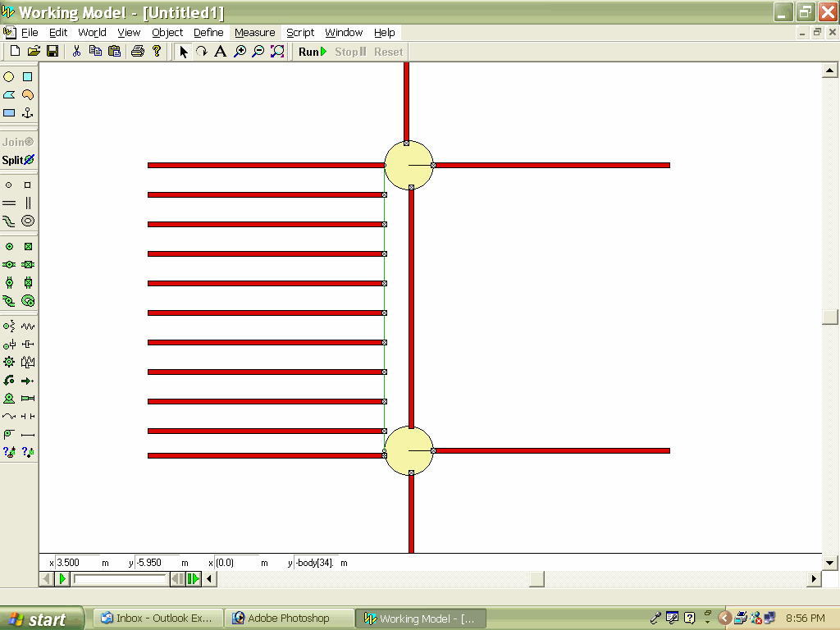Select the Arrow pointer tool
This screenshot has height=630, width=840.
point(183,52)
